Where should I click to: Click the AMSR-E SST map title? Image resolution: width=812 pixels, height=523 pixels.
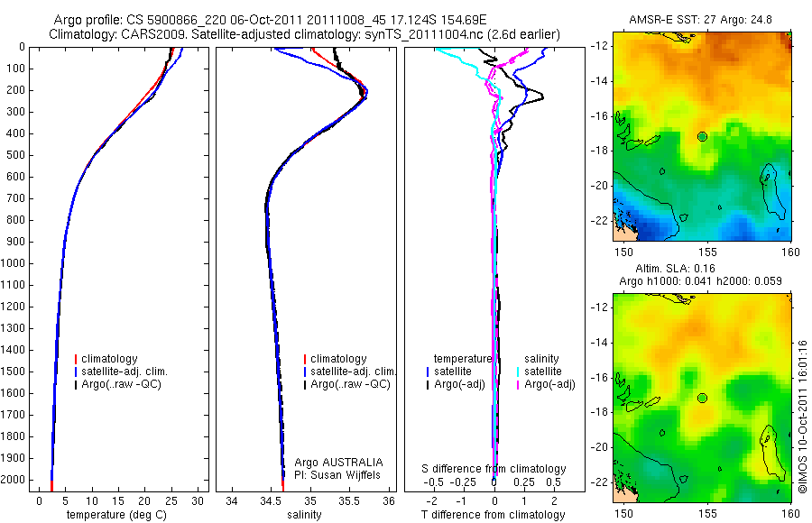700,20
